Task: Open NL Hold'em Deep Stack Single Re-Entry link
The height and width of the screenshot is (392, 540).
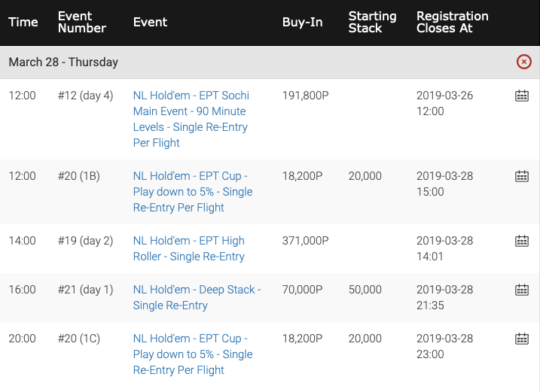Action: (x=197, y=297)
